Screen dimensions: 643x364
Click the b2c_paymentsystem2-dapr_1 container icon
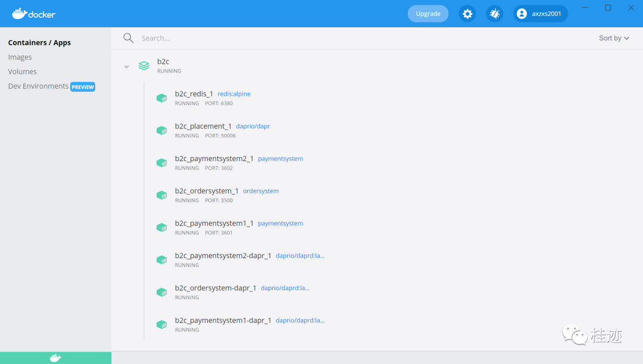click(x=161, y=260)
